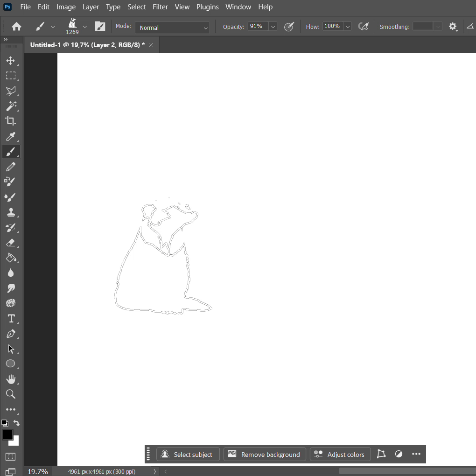Click the Select subject button

coord(187,455)
